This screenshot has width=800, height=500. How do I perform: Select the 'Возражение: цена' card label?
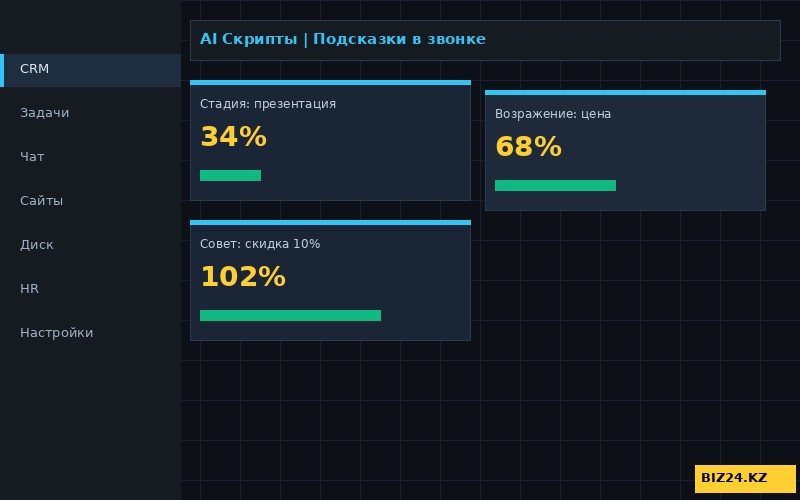pyautogui.click(x=553, y=114)
